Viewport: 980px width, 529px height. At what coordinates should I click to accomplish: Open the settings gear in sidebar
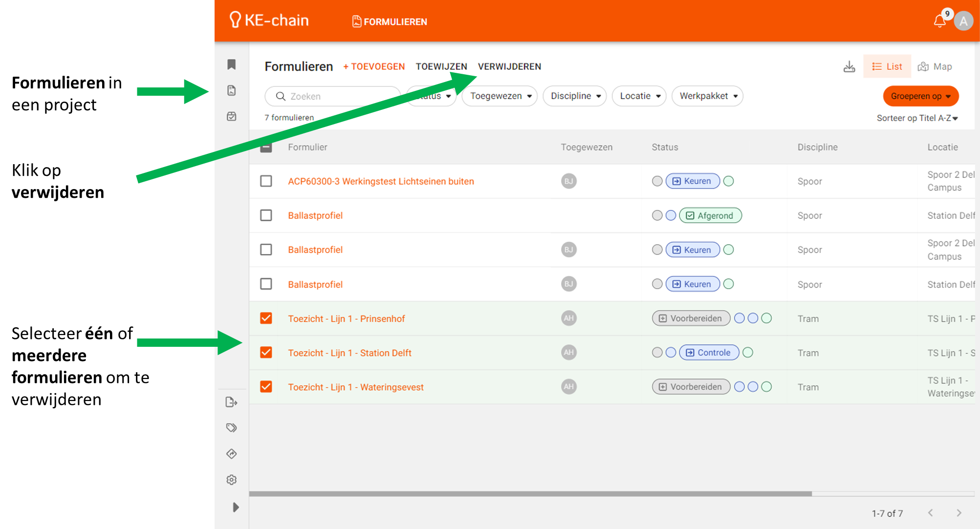(232, 480)
